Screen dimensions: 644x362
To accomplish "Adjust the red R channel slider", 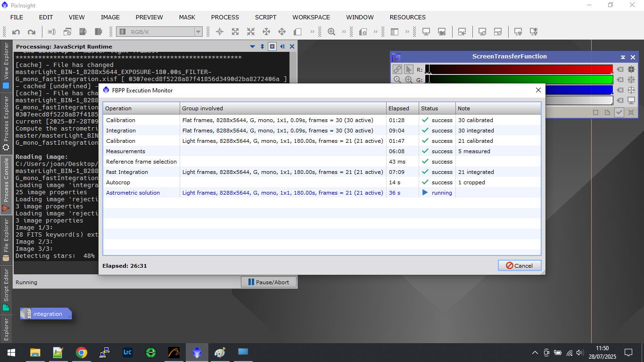I will 519,69.
